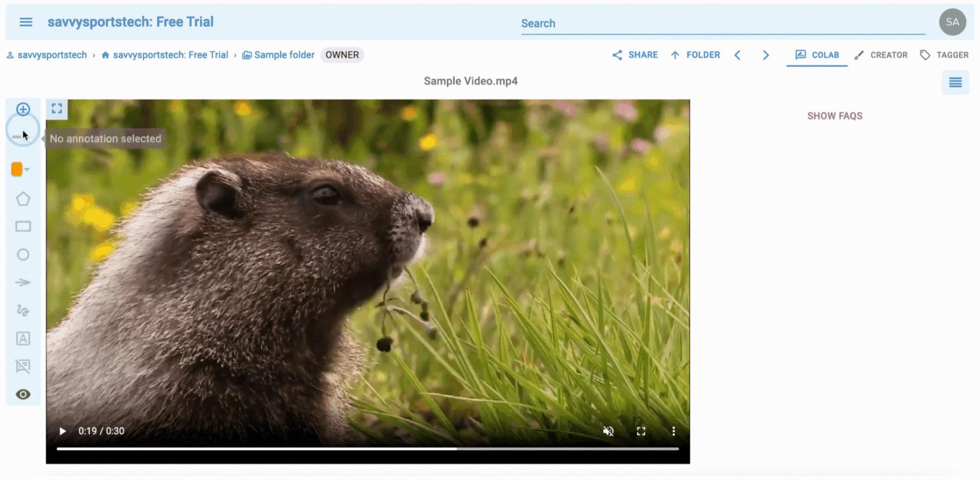Unmute the video sound
The image size is (980, 480).
tap(608, 431)
